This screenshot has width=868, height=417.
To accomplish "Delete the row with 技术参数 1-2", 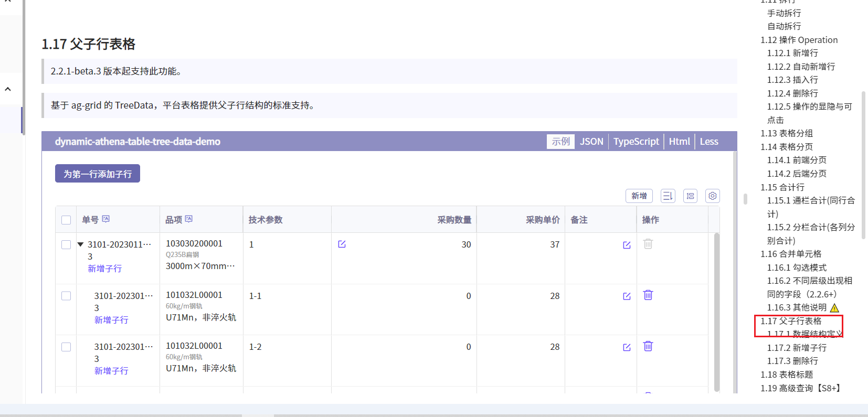I will click(648, 346).
